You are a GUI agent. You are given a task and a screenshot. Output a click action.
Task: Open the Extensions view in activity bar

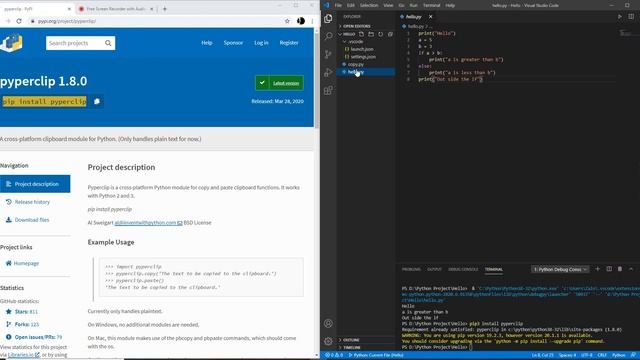pyautogui.click(x=328, y=90)
